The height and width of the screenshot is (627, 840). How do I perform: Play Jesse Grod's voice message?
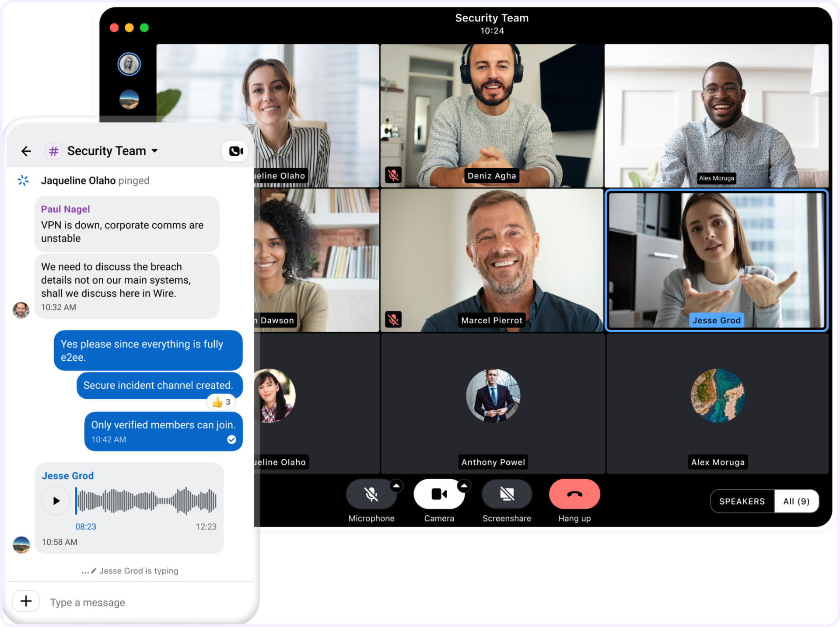(x=56, y=501)
